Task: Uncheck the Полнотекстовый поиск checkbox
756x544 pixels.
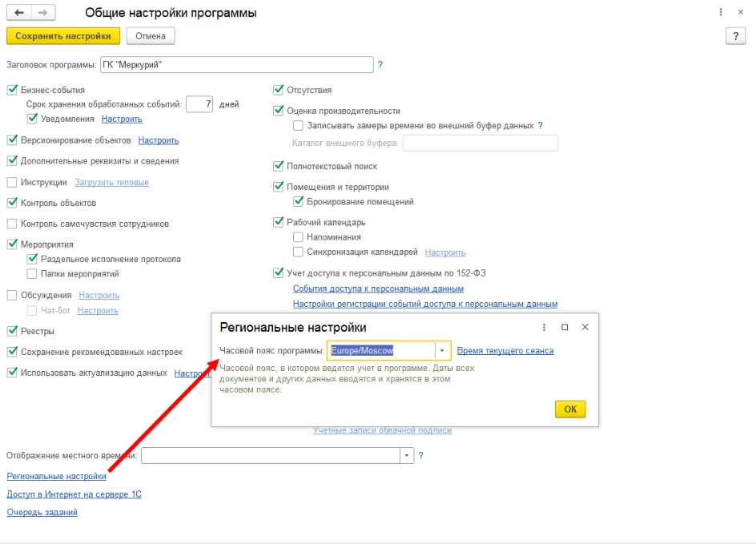Action: pyautogui.click(x=278, y=166)
